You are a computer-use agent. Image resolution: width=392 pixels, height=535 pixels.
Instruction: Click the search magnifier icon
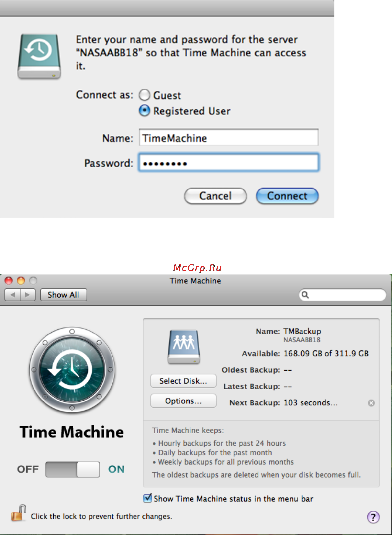click(x=305, y=295)
